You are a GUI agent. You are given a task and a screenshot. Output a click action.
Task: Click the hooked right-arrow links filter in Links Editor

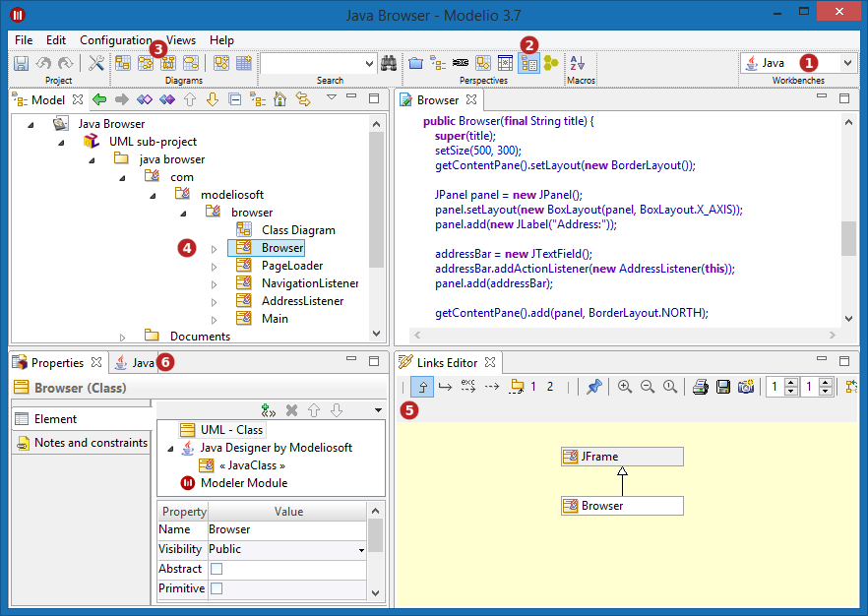click(x=445, y=387)
